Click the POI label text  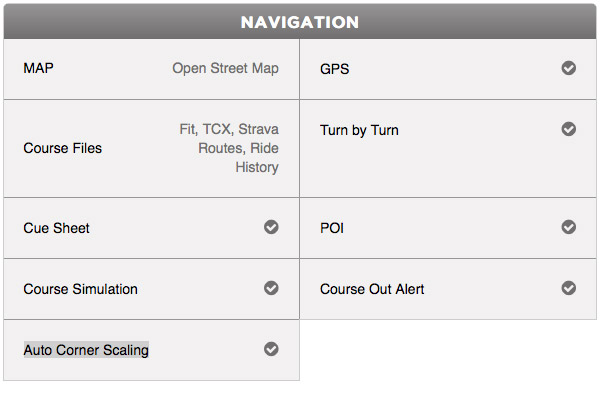(x=332, y=228)
